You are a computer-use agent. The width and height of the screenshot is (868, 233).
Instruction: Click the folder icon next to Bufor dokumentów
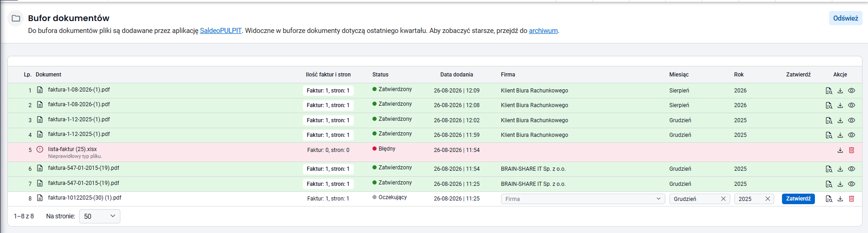point(16,18)
